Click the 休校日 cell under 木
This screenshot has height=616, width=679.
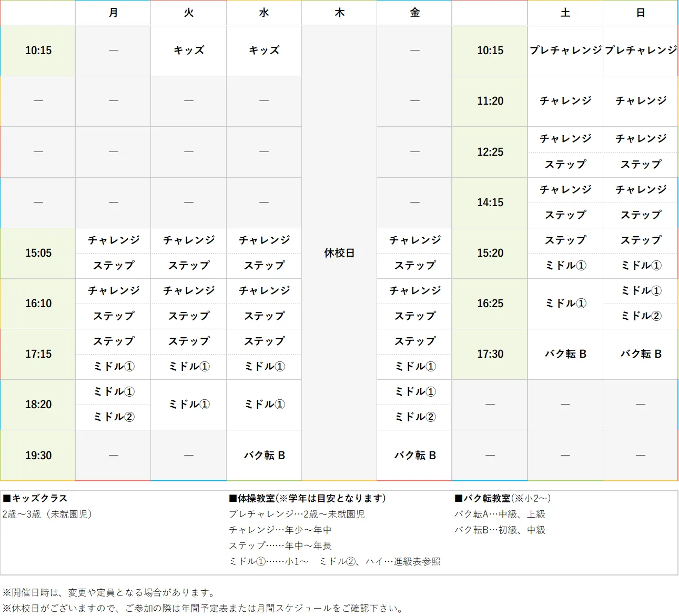pyautogui.click(x=339, y=253)
